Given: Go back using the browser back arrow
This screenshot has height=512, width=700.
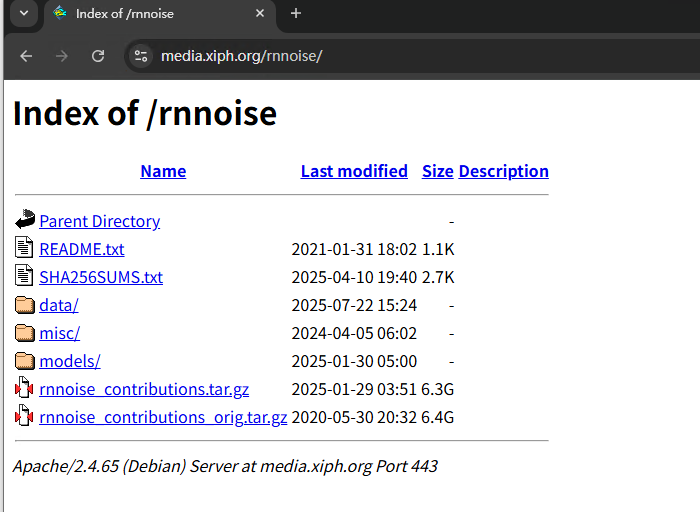Looking at the screenshot, I should coord(26,56).
